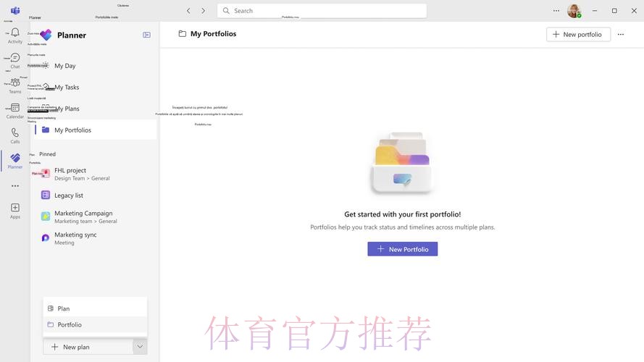Open the portfolio more options ellipsis
Image resolution: width=644 pixels, height=362 pixels.
click(x=621, y=34)
